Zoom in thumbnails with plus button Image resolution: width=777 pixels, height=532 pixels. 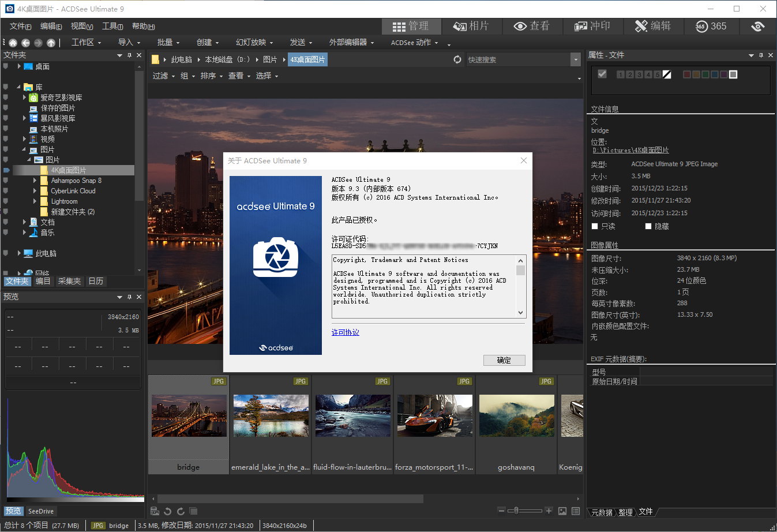549,511
